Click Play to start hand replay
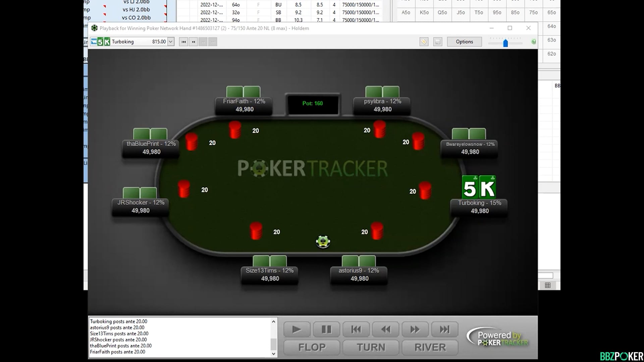 [296, 329]
